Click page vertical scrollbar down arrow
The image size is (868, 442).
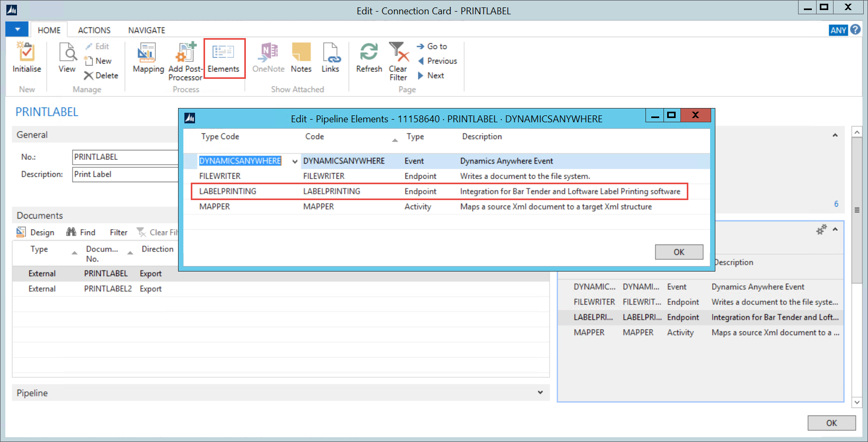857,402
